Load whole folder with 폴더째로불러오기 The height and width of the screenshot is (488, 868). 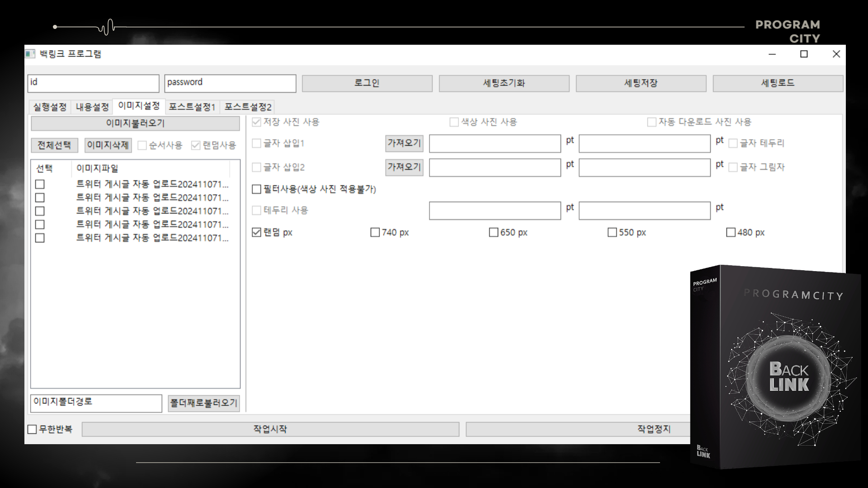pyautogui.click(x=204, y=403)
